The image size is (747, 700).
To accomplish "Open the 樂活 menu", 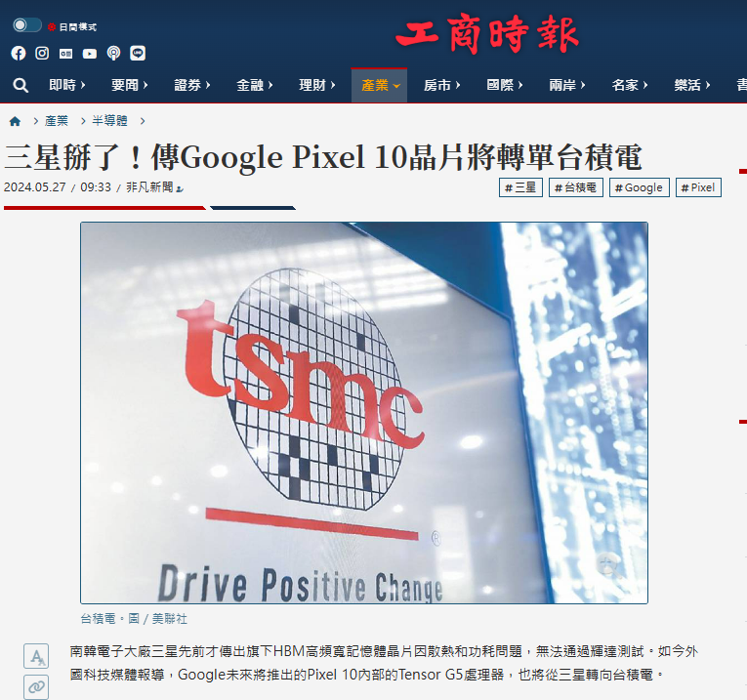I will (691, 85).
